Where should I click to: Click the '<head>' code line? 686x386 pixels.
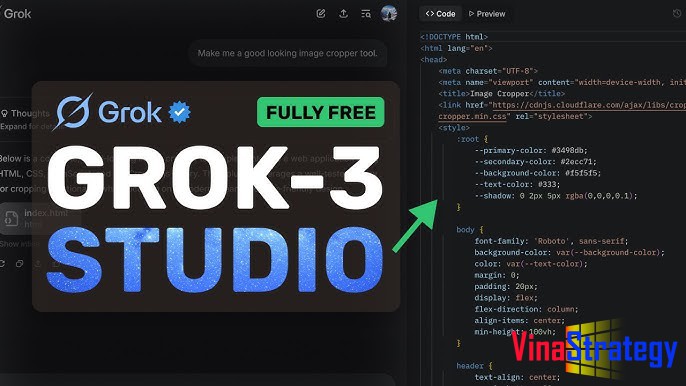pos(434,60)
